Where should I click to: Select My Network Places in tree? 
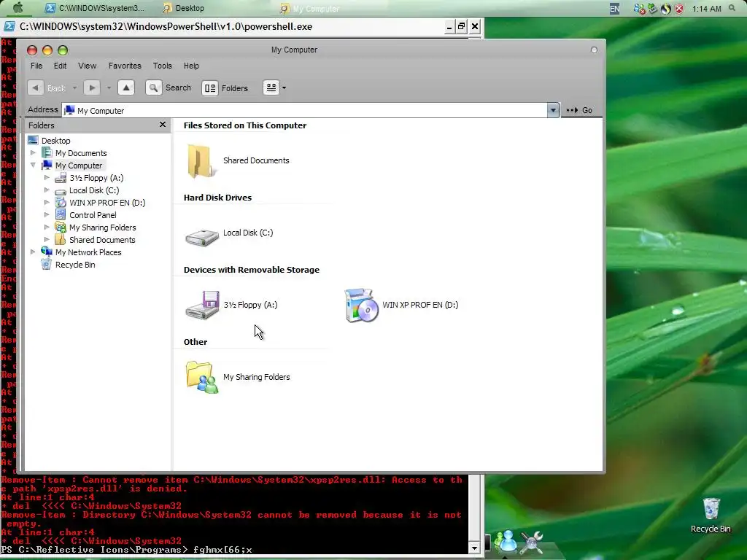pyautogui.click(x=88, y=252)
